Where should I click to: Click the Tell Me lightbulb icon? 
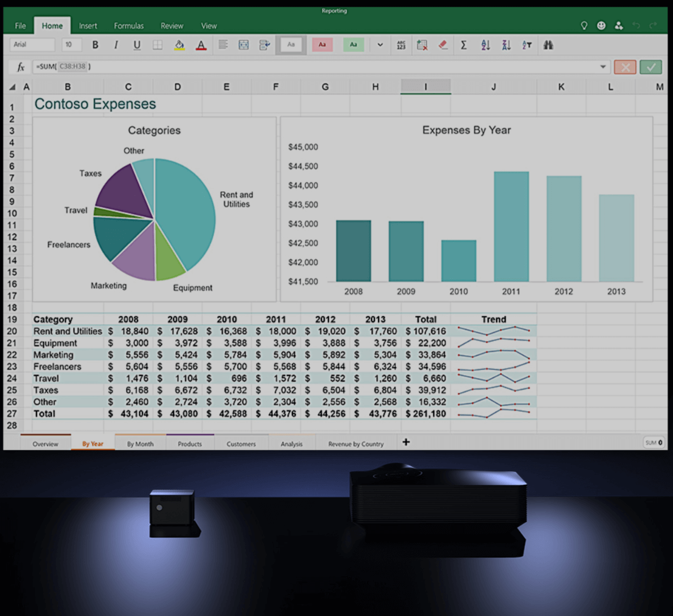(x=584, y=26)
